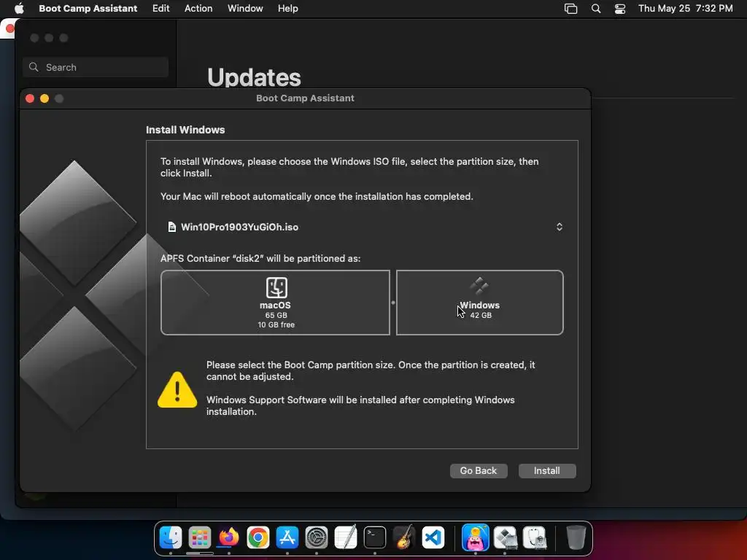Open Terminal from the Dock

coord(375,537)
